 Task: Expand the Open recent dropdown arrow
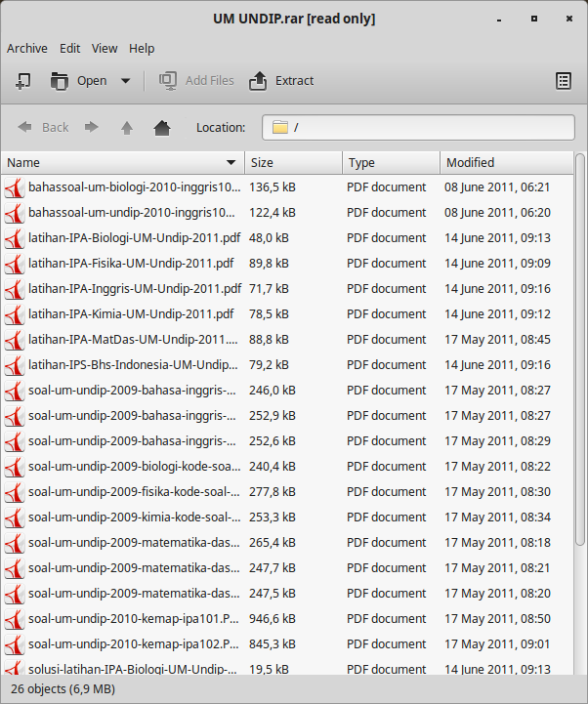(x=126, y=81)
